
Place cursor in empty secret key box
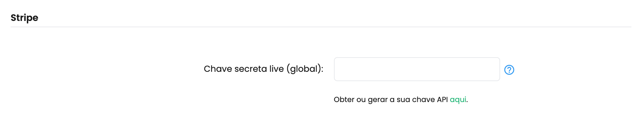coord(417,69)
